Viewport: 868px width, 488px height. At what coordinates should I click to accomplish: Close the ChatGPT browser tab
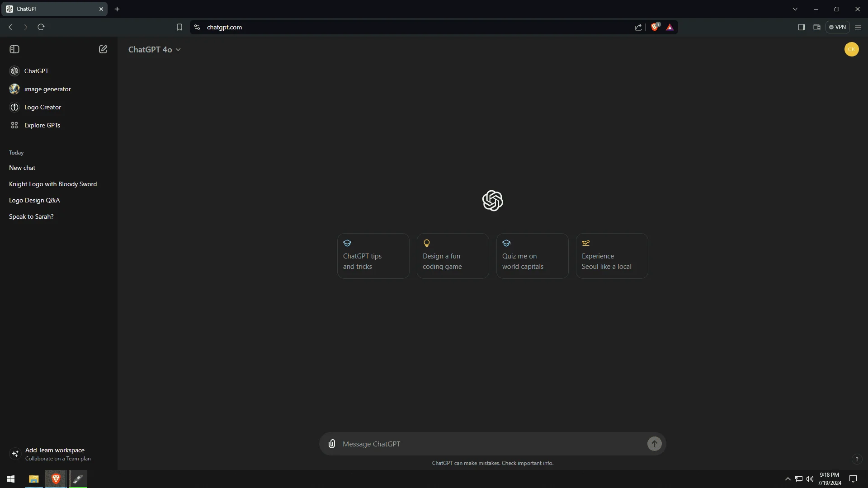(x=101, y=9)
